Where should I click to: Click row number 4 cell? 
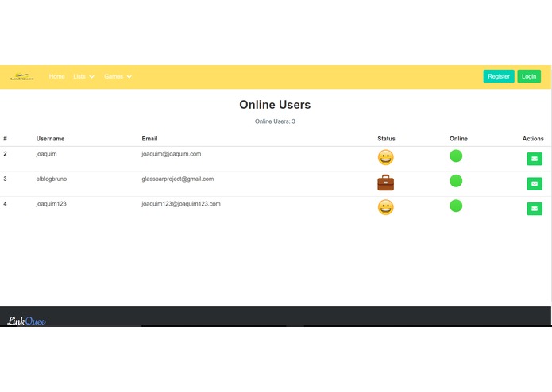coord(5,204)
